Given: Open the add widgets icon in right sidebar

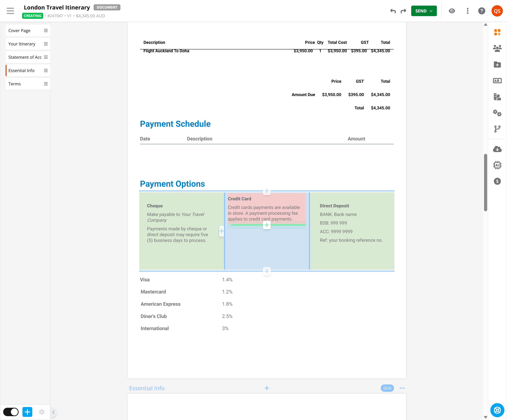Looking at the screenshot, I should [497, 32].
